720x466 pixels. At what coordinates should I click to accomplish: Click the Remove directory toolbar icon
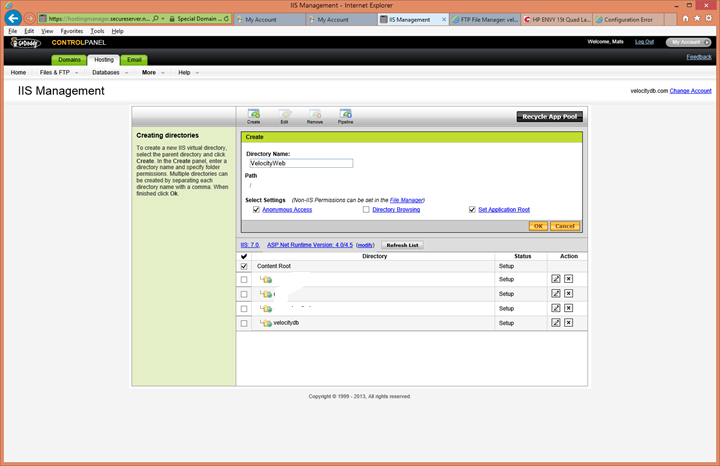coord(315,116)
